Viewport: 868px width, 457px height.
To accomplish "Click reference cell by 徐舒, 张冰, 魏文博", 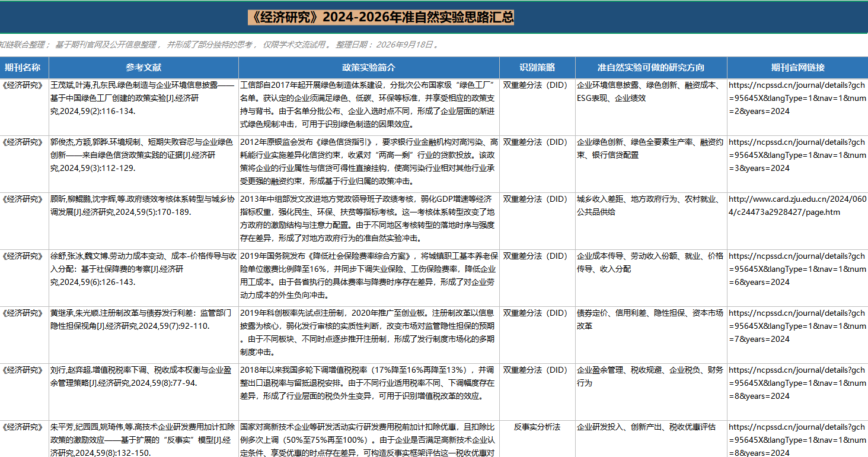I will pos(143,278).
